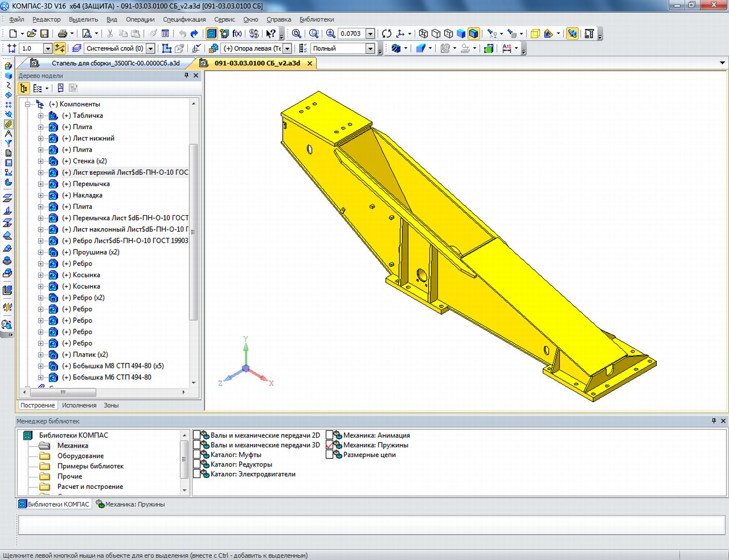Open the Variables f(x) tool
The width and height of the screenshot is (729, 560).
(x=237, y=34)
